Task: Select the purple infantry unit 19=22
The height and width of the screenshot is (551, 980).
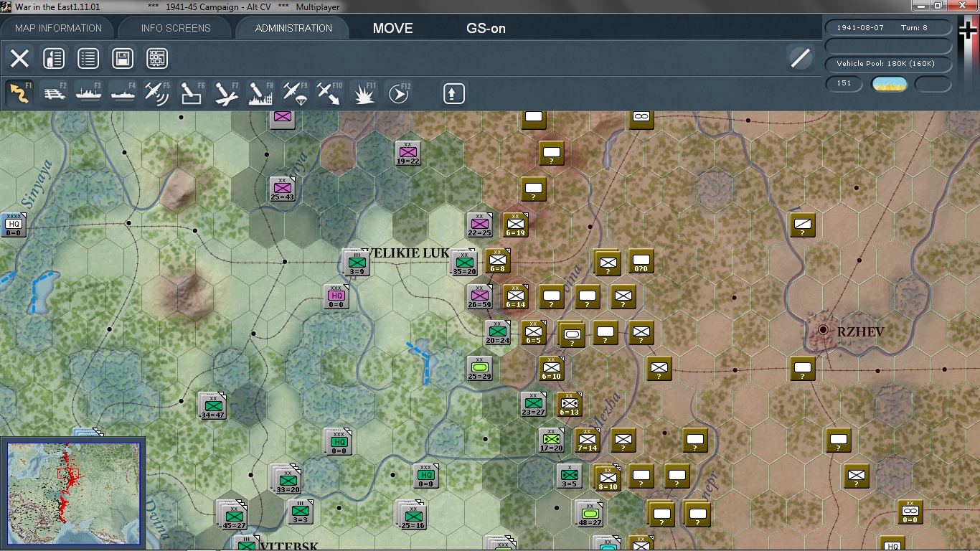Action: pyautogui.click(x=407, y=153)
